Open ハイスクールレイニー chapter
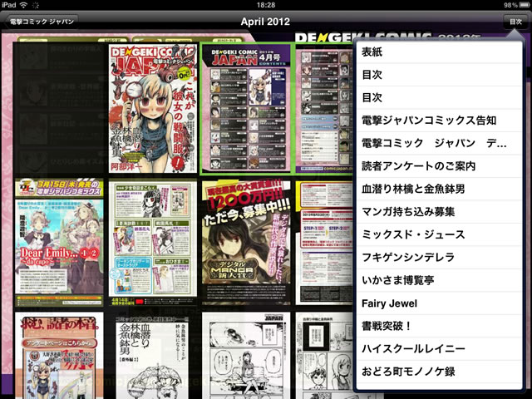The width and height of the screenshot is (532, 399). click(x=440, y=349)
